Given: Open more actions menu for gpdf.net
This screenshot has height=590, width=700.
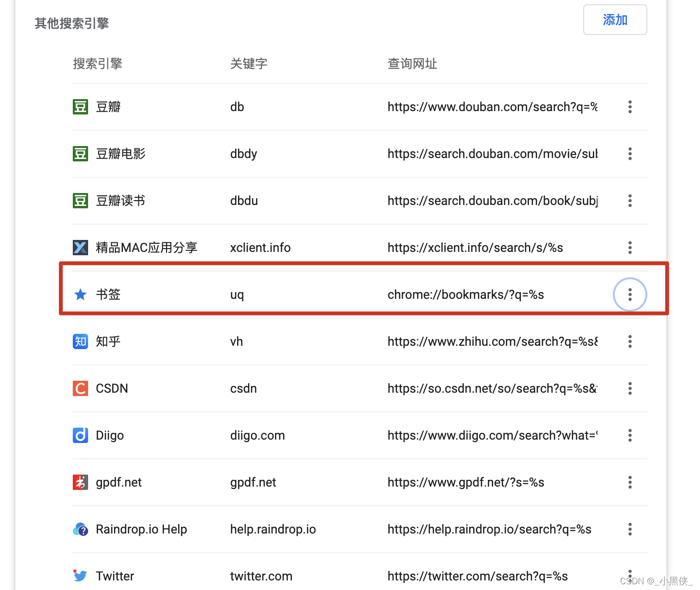Looking at the screenshot, I should pos(630,482).
